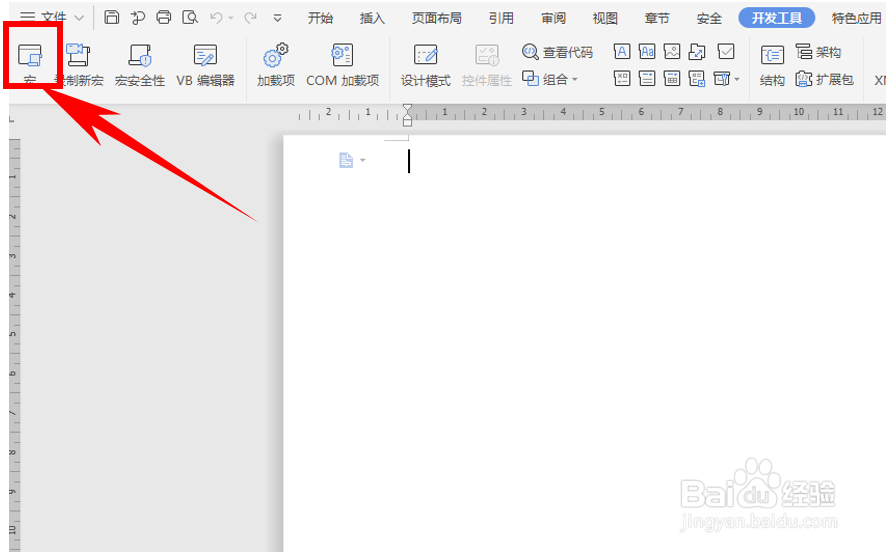Open print preview icon
The image size is (887, 553).
coord(190,18)
